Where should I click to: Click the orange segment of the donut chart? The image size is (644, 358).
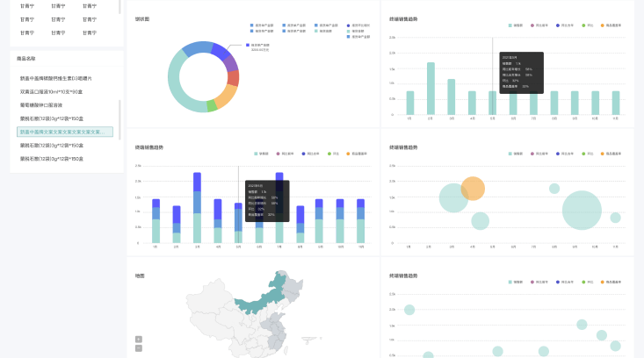pyautogui.click(x=226, y=96)
